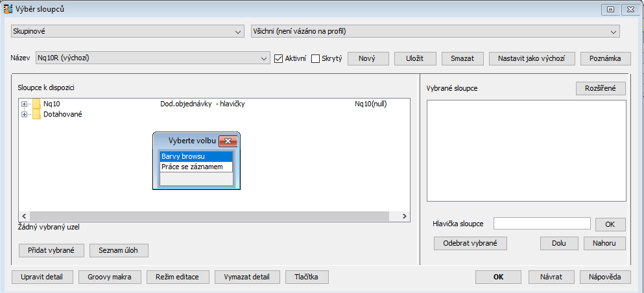Select Barvy browsu option
This screenshot has width=644, height=293.
(195, 156)
